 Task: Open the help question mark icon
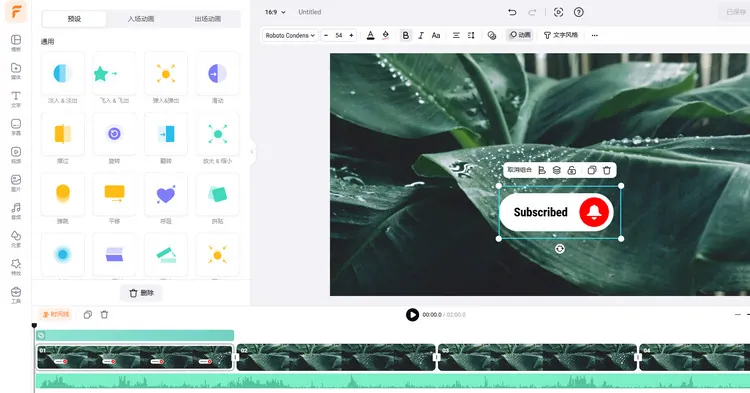[x=579, y=12]
